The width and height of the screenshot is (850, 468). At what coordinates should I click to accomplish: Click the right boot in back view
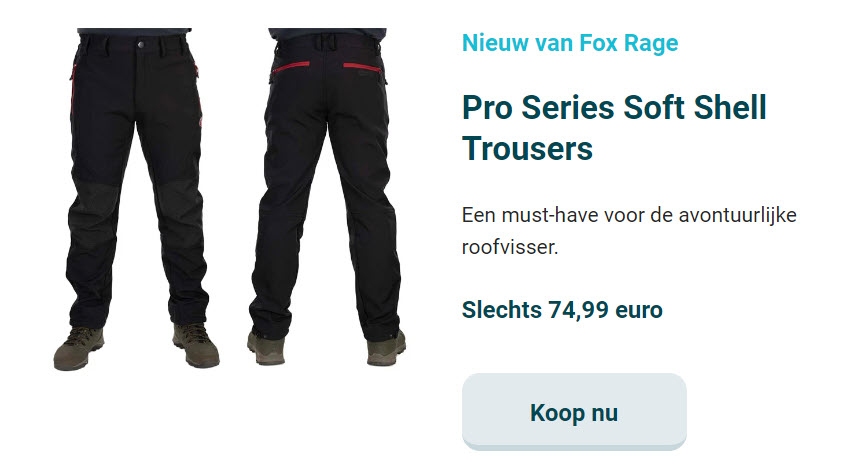coord(386,349)
